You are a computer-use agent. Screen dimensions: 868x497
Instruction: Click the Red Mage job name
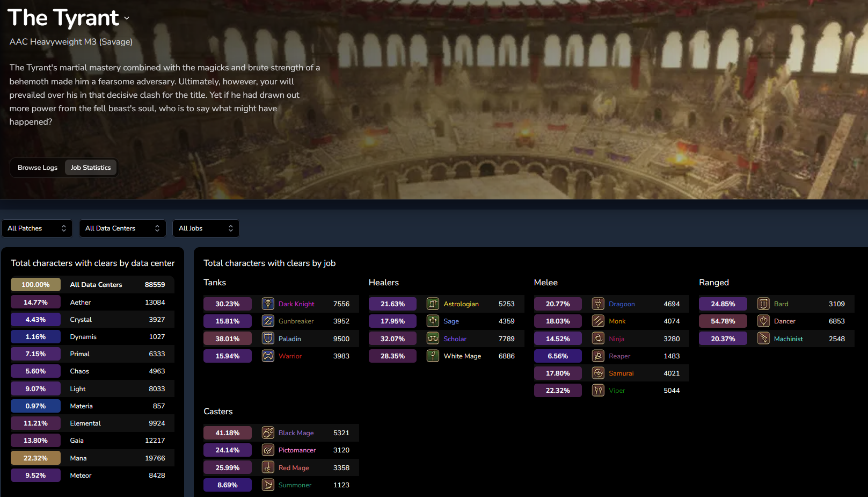pyautogui.click(x=294, y=468)
